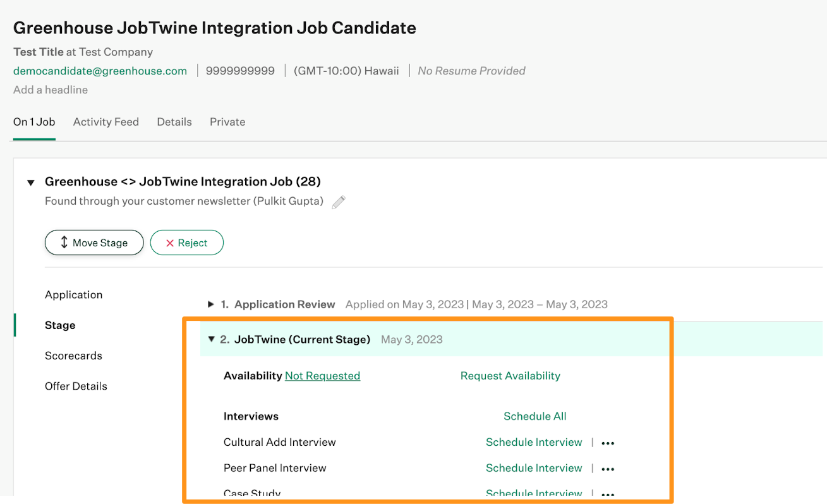This screenshot has height=504, width=827.
Task: Click the (GMT-10:00) Hawaii time zone text
Action: [346, 71]
